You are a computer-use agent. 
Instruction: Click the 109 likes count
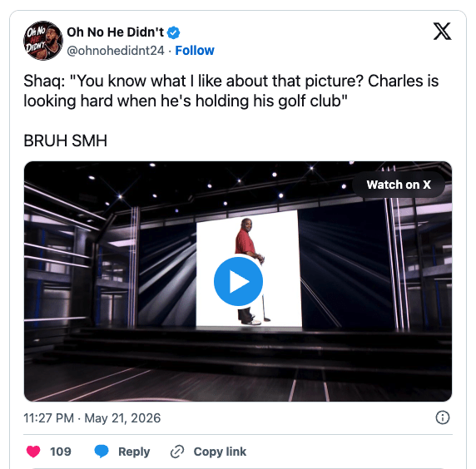click(x=61, y=452)
